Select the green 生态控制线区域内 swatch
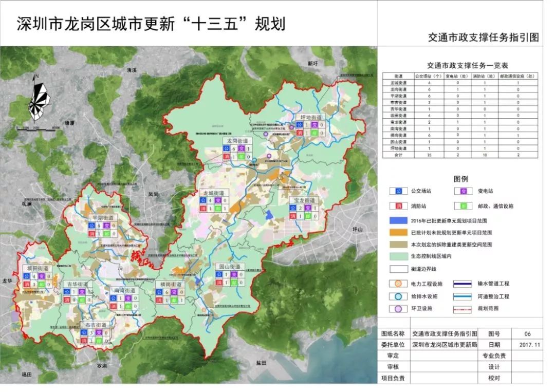Viewport: 555px width, 392px height. tap(398, 256)
